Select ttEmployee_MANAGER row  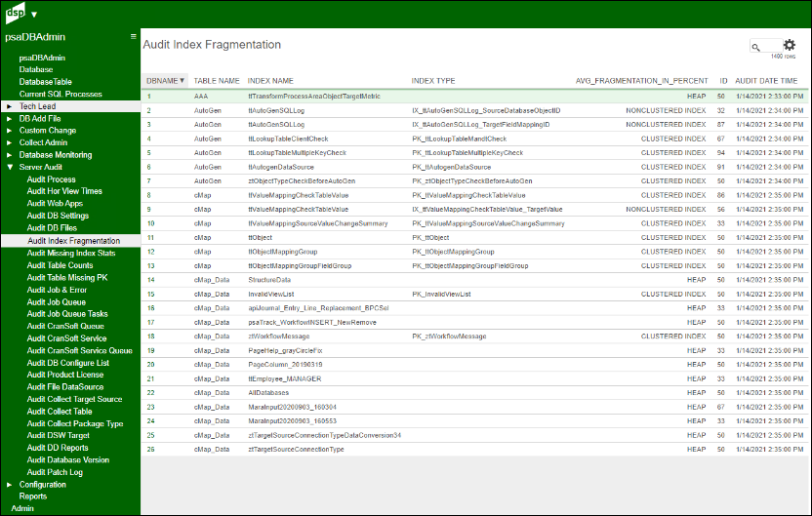pyautogui.click(x=474, y=378)
